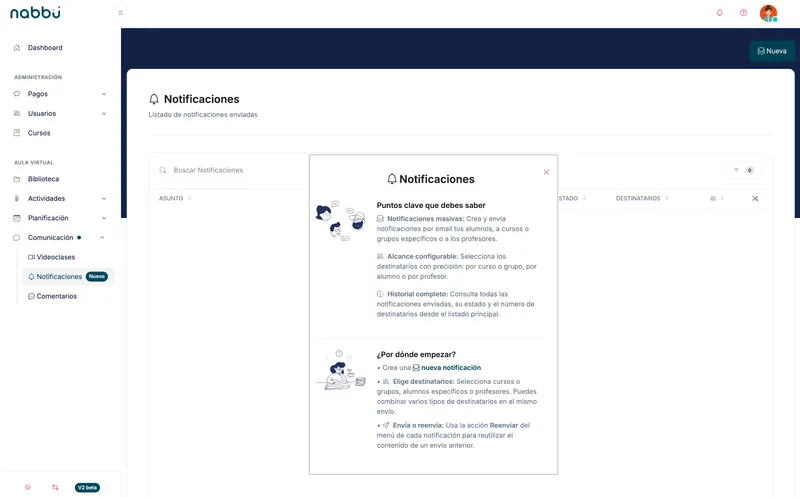Screen dimensions: 800x497
Task: Clear columns with table X icon
Action: point(755,198)
